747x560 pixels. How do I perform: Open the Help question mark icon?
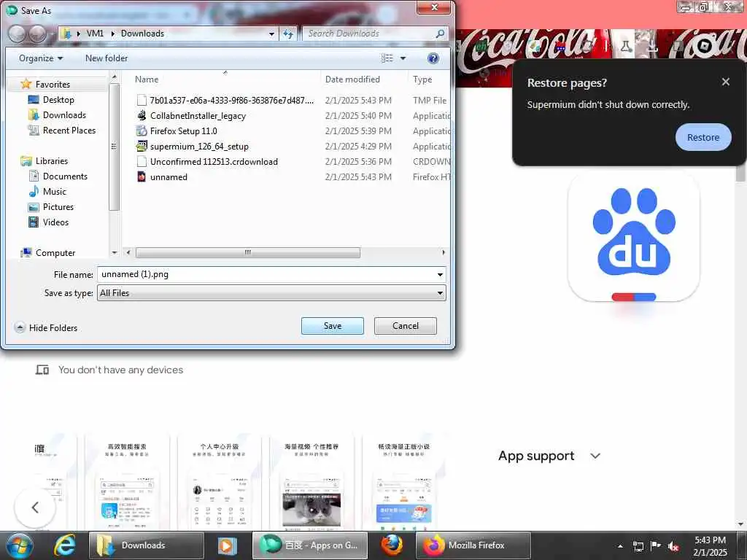point(433,58)
